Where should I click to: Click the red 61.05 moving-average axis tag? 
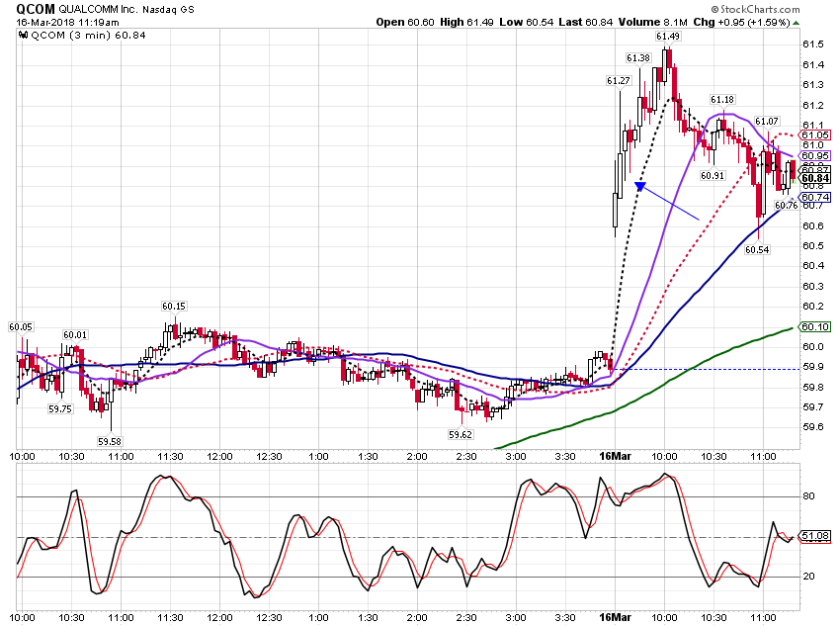point(815,135)
